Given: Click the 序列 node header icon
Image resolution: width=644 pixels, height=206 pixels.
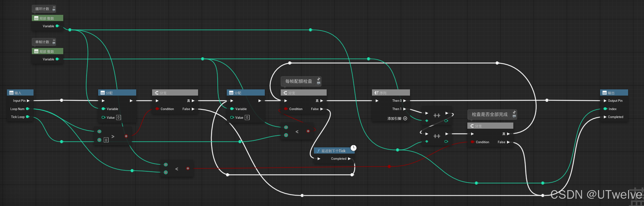Looking at the screenshot, I should pos(376,92).
